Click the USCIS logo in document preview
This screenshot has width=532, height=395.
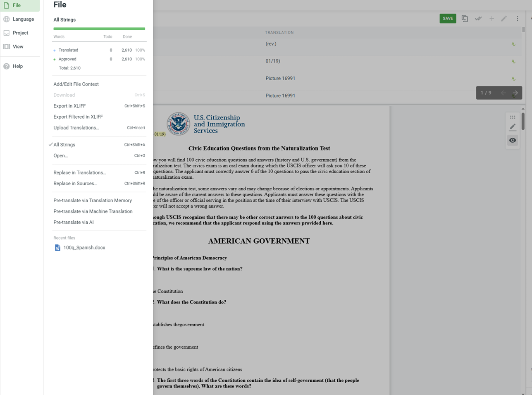click(206, 124)
